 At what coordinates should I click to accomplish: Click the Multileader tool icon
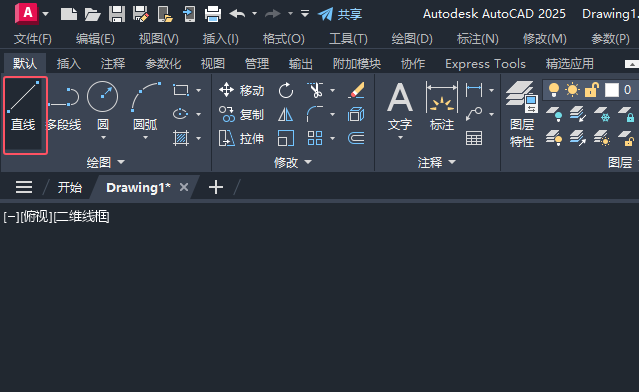coord(474,114)
